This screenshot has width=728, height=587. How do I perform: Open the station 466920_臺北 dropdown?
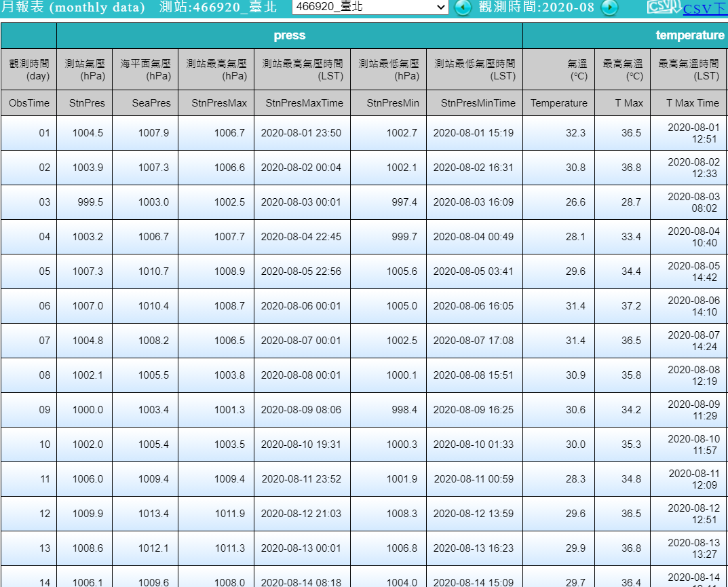pyautogui.click(x=370, y=7)
